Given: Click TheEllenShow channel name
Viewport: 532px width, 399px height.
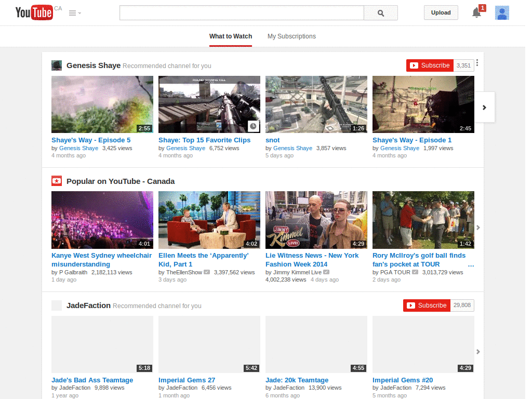Looking at the screenshot, I should click(184, 272).
